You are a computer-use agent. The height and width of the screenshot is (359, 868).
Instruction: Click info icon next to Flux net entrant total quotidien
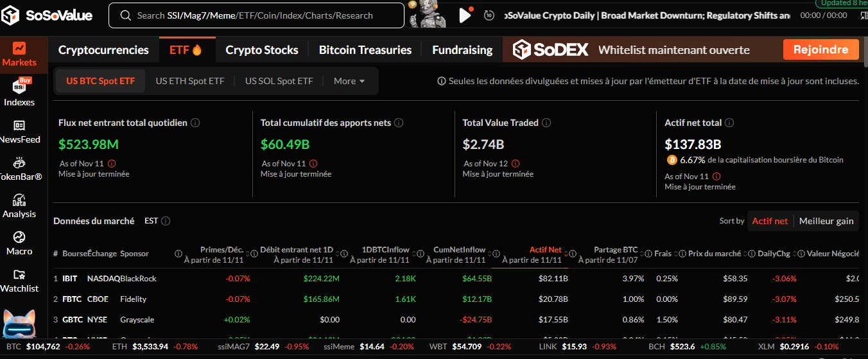click(195, 123)
